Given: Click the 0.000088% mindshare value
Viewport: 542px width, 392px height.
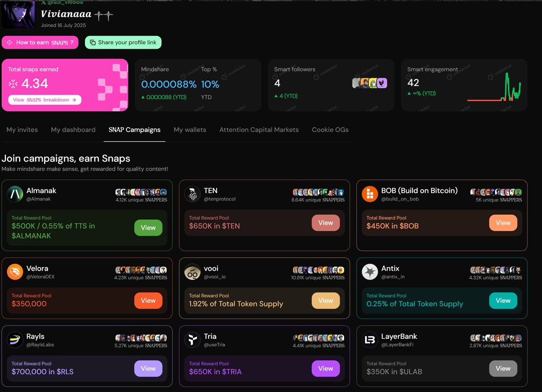Looking at the screenshot, I should click(x=169, y=84).
